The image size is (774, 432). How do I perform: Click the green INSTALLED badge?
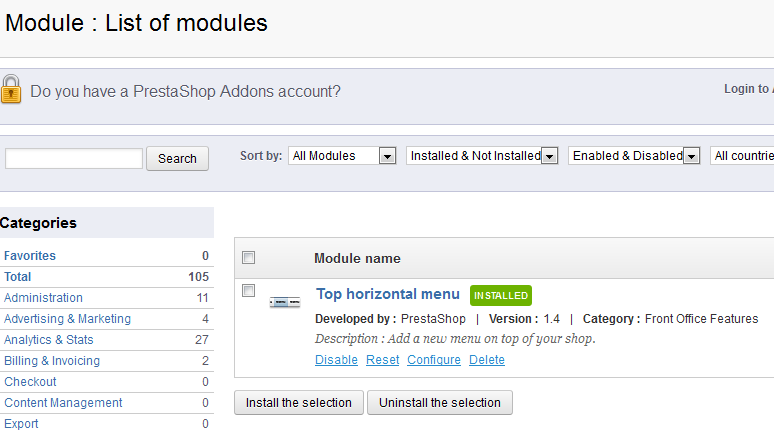click(x=500, y=296)
